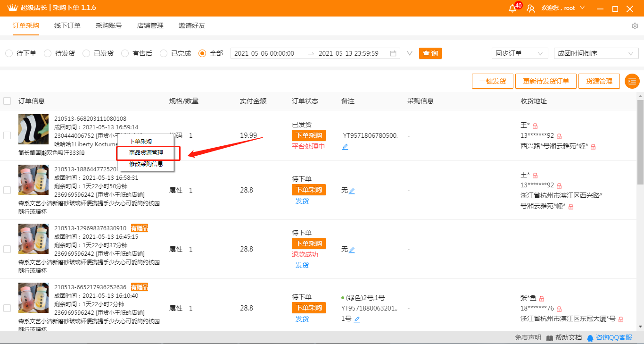Click the 咨询QQ客服 penguin icon
The image size is (644, 344).
[x=590, y=338]
